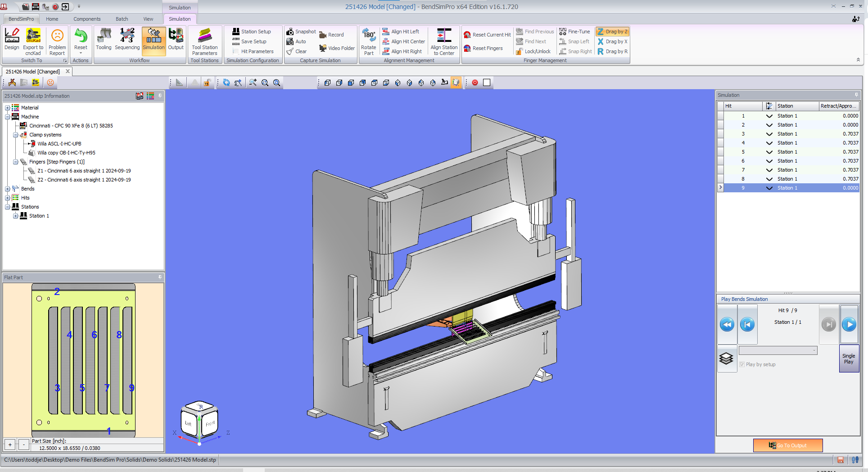Viewport: 868px width, 472px height.
Task: Play the bend simulation forward
Action: coord(849,324)
